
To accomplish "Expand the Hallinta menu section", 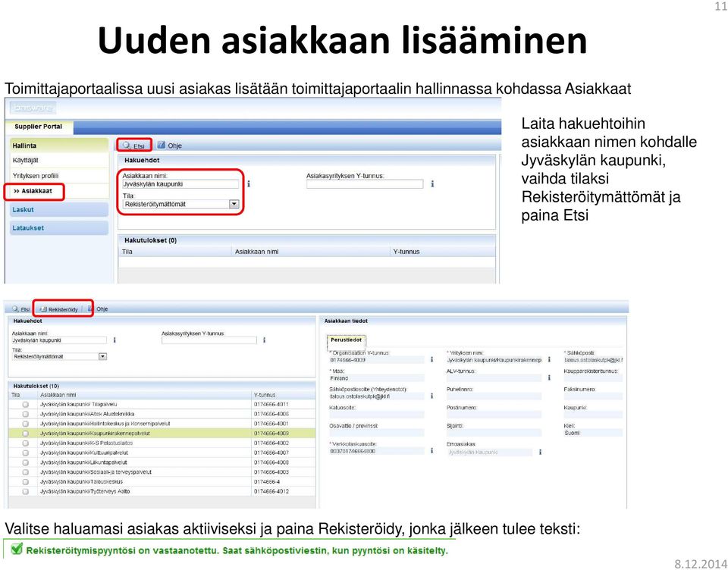I will 59,146.
